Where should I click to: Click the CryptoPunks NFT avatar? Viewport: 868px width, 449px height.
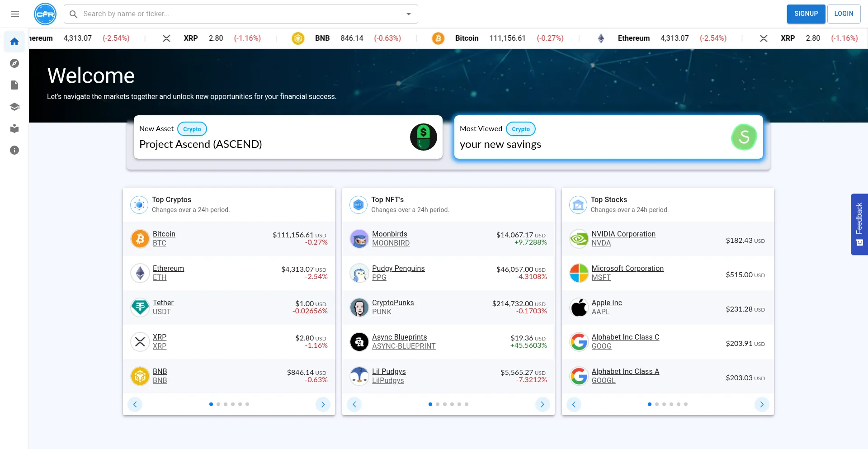[x=359, y=307]
